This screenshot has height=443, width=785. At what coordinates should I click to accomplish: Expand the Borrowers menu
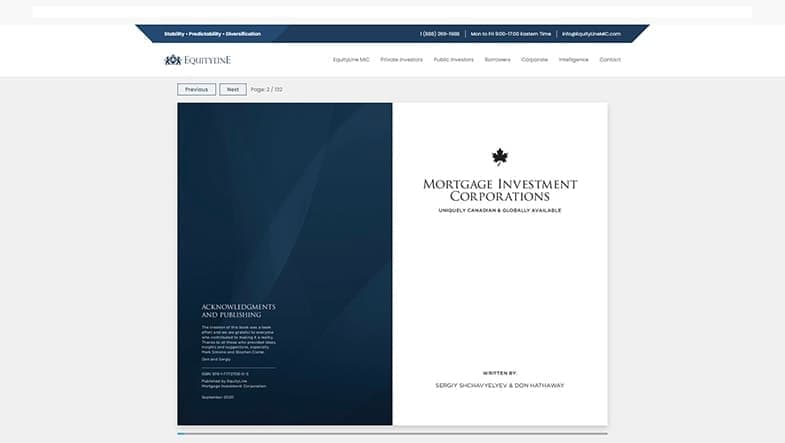(498, 60)
